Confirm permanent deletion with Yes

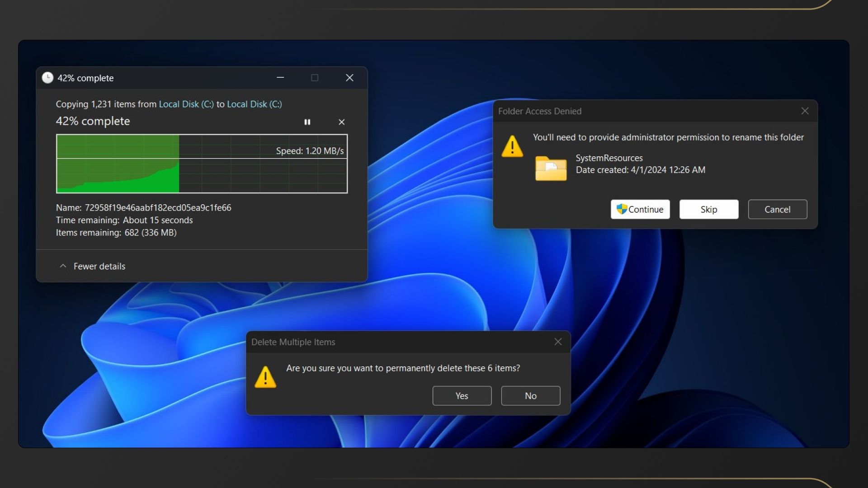coord(462,396)
